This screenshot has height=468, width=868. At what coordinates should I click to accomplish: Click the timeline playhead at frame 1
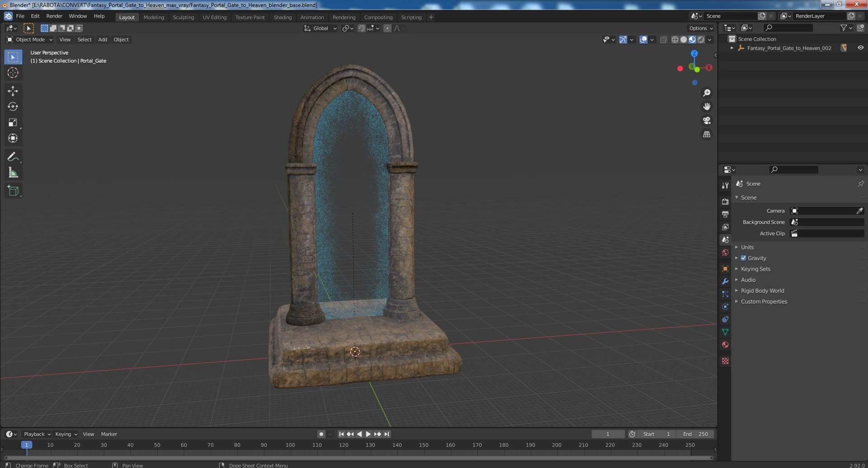click(27, 445)
